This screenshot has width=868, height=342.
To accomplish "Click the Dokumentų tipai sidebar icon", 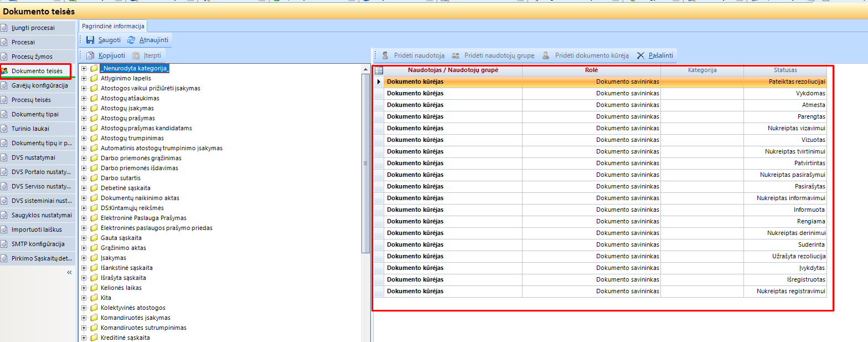I will pyautogui.click(x=4, y=114).
